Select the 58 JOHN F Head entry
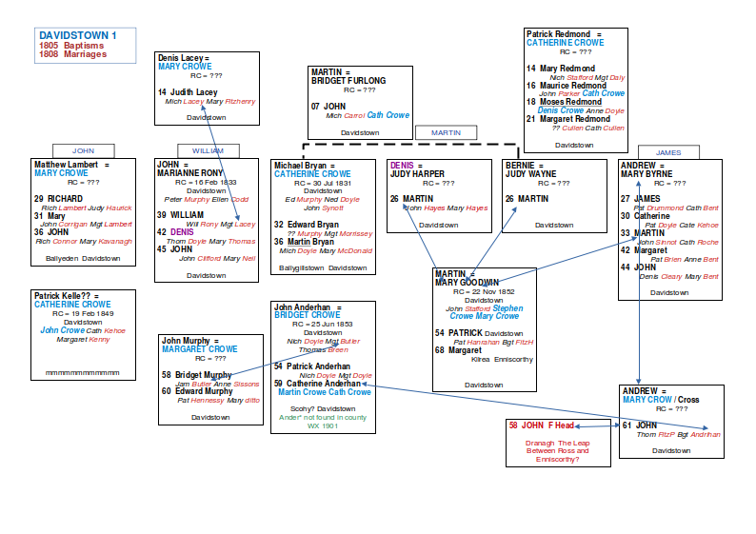756x534 pixels. pos(541,425)
